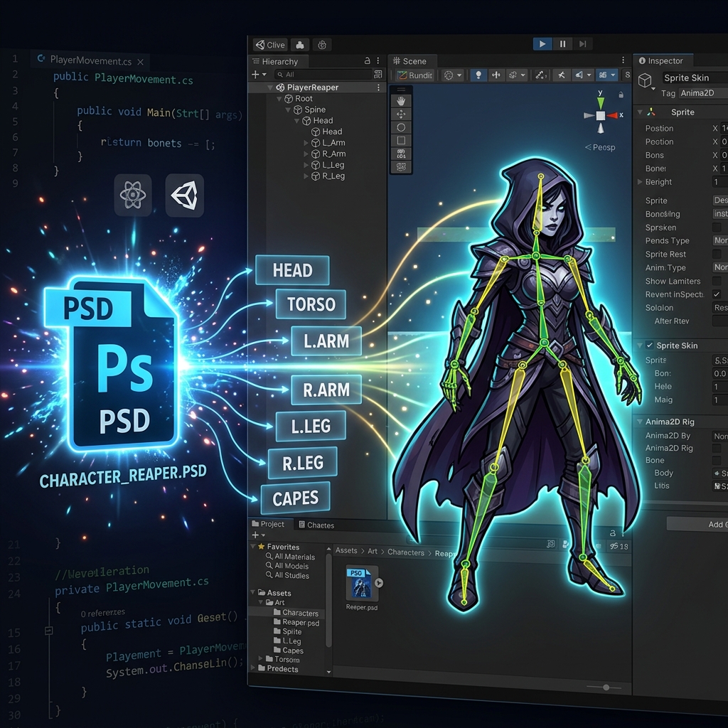Expand the Torsom folder in the Project tree
The image size is (728, 728).
point(260,659)
